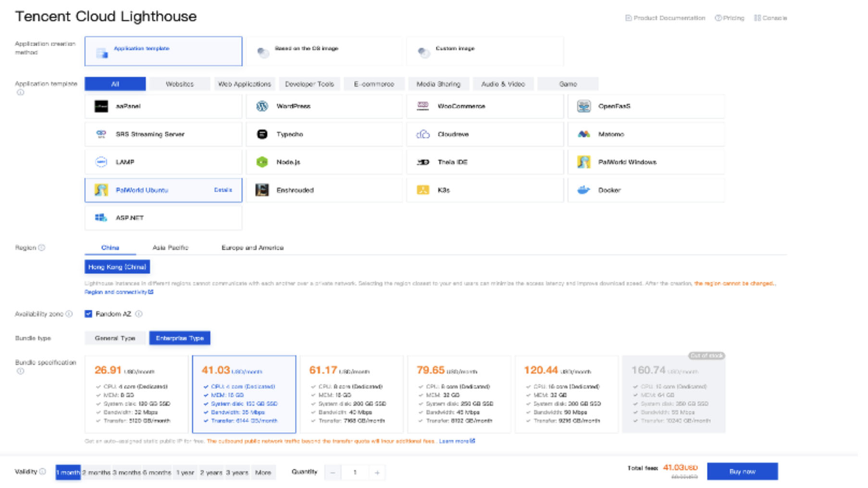Choose the 79.65 USD/month bundle
Image resolution: width=868 pixels, height=488 pixels.
coord(459,394)
